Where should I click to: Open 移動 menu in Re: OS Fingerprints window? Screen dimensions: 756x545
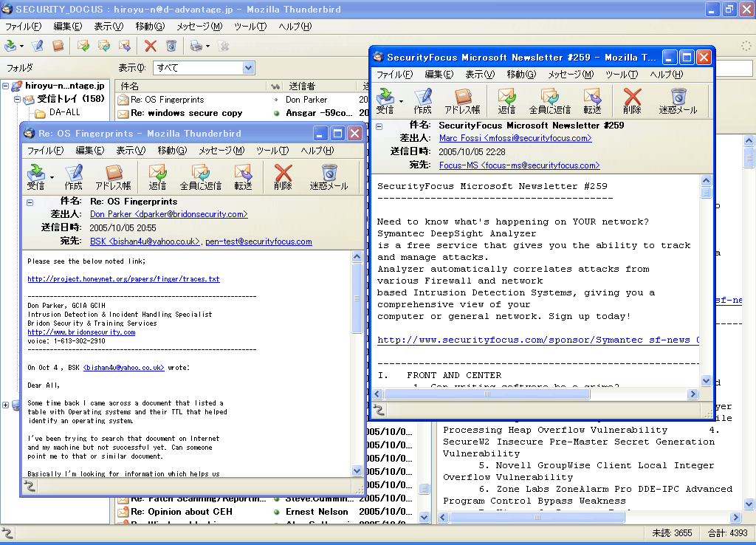point(172,151)
